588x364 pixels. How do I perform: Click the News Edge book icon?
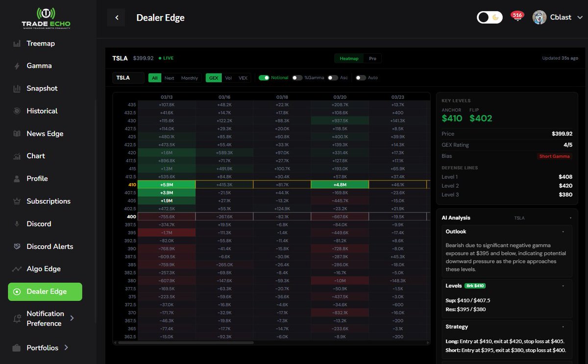[17, 134]
